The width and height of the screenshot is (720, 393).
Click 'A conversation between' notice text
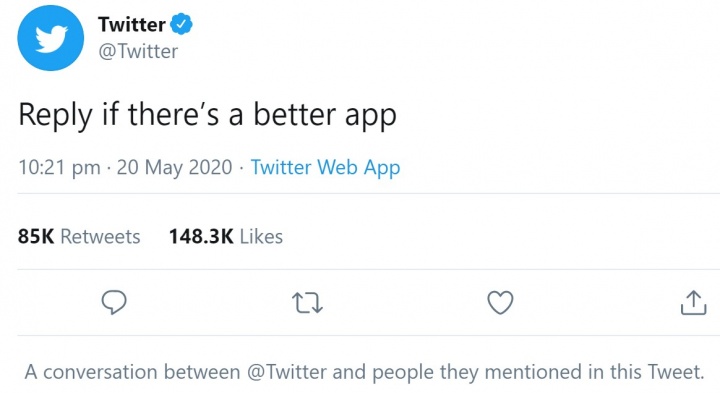[132, 372]
